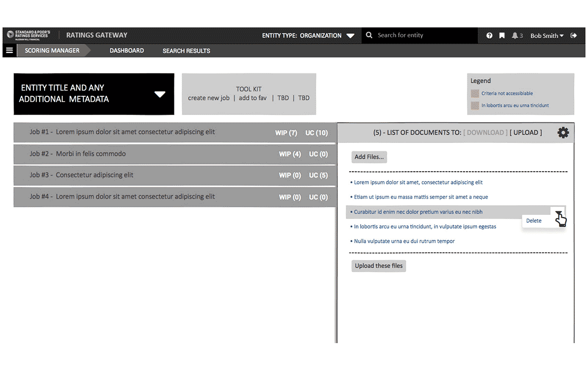Click Standard & Poor's logo
This screenshot has height=371, width=588.
click(28, 35)
